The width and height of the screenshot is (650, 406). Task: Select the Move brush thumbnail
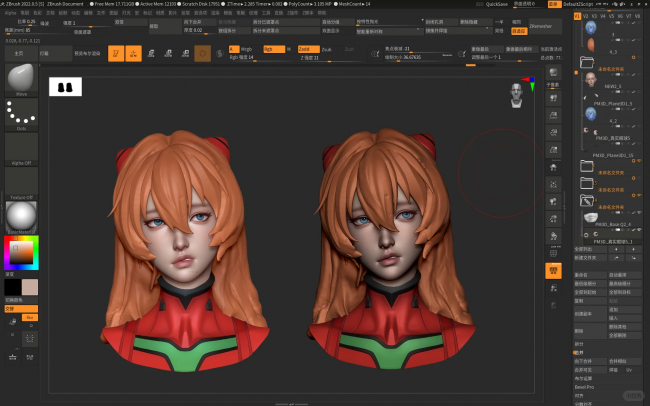click(21, 78)
